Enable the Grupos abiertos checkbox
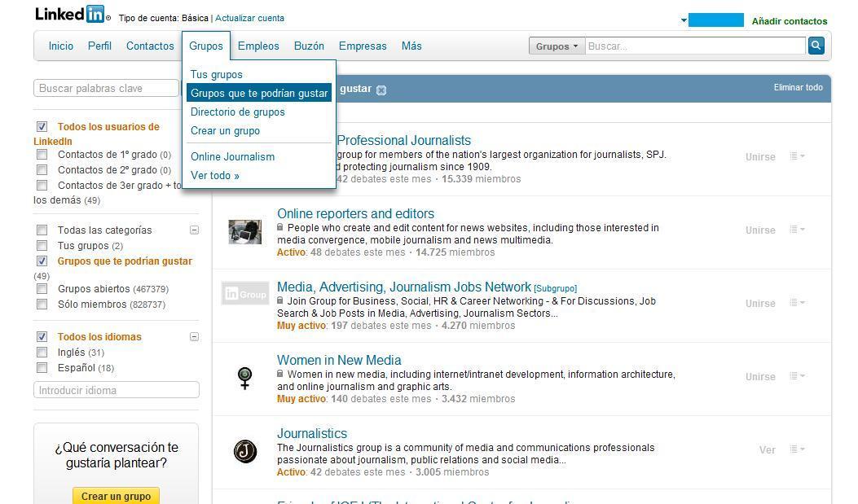Viewport: 858px width, 504px height. coord(42,289)
